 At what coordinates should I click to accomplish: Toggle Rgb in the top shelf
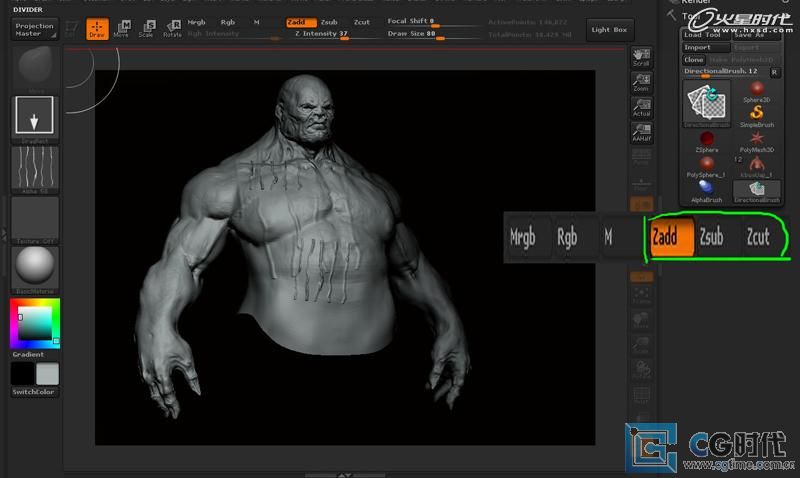coord(228,22)
